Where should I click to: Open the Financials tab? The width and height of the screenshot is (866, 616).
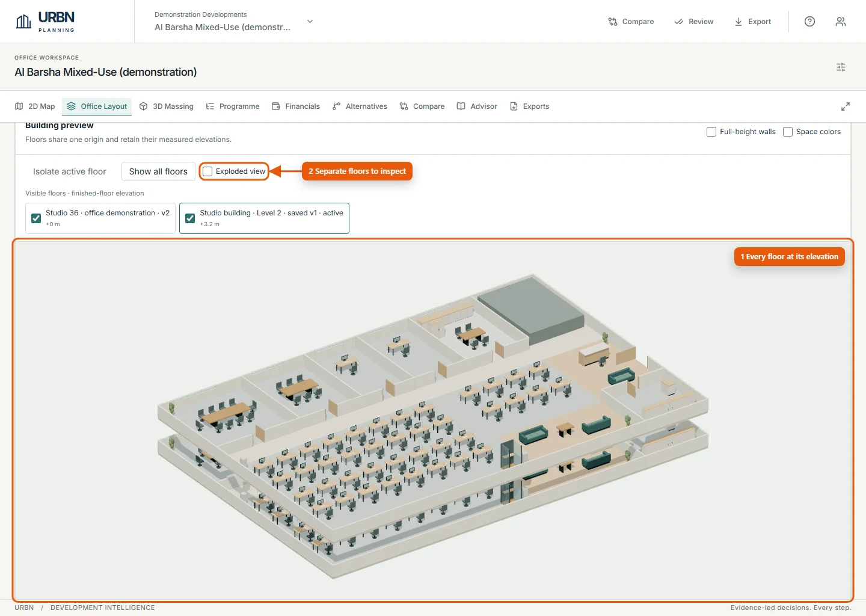tap(296, 106)
